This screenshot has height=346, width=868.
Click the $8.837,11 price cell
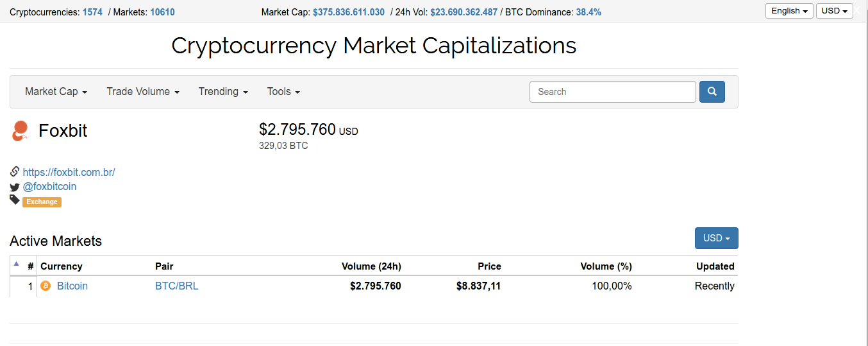[x=478, y=286]
